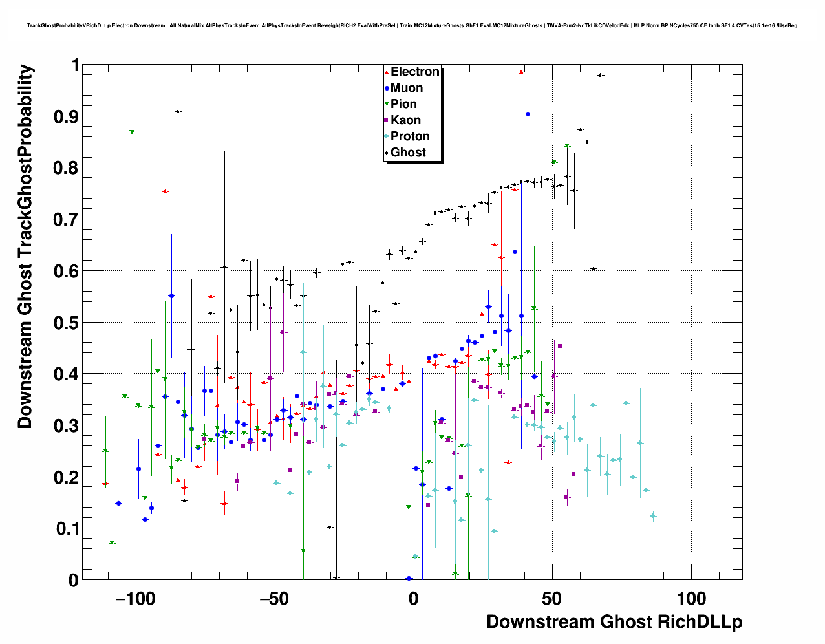Click the green Pion legend marker
Image resolution: width=825 pixels, height=644 pixels.
(387, 104)
